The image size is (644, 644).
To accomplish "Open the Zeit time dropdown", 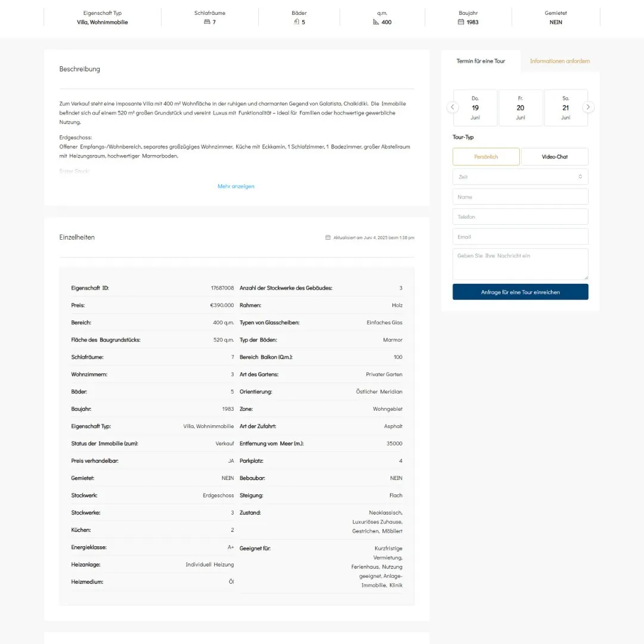I will [521, 177].
